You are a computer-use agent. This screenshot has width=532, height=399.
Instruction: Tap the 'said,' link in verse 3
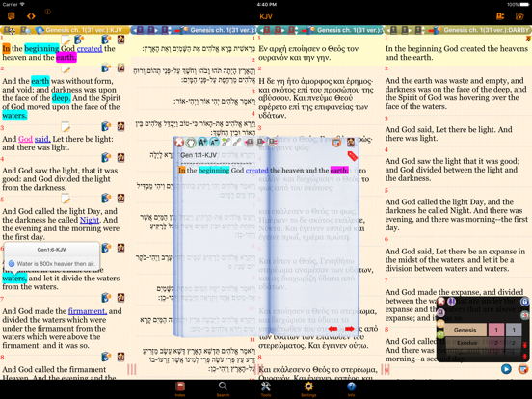tap(42, 139)
